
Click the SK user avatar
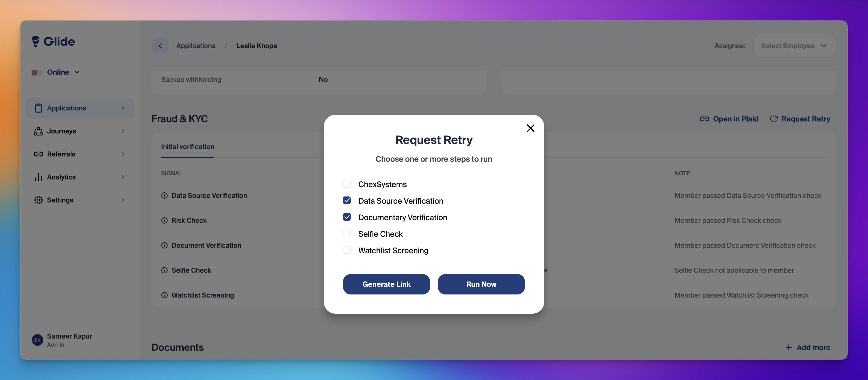point(37,340)
